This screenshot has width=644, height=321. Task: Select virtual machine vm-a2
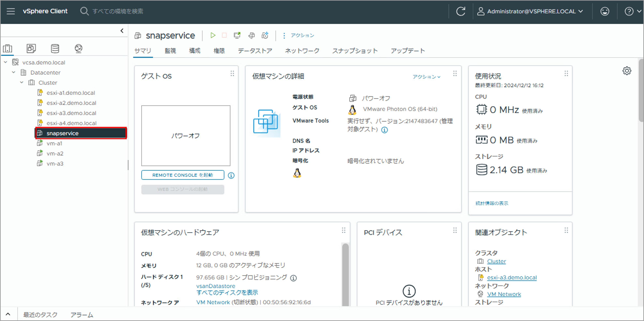[55, 154]
